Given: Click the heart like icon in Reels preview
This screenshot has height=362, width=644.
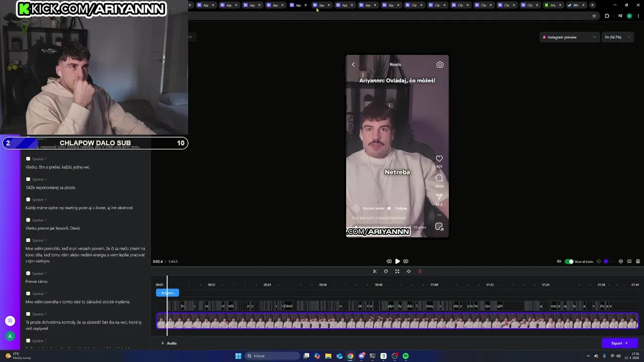Looking at the screenshot, I should [439, 159].
